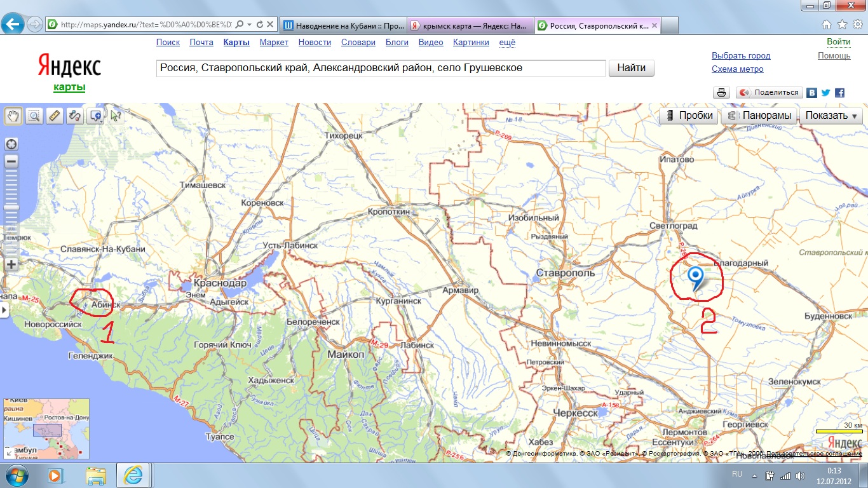The height and width of the screenshot is (488, 868).
Task: Close the Россия, Ставропольский tab
Action: (654, 25)
